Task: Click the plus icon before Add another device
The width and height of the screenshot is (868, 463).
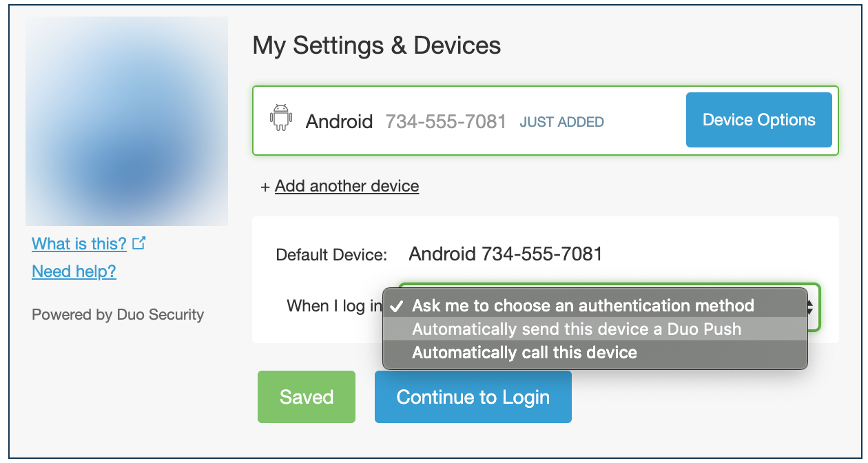Action: coord(265,186)
